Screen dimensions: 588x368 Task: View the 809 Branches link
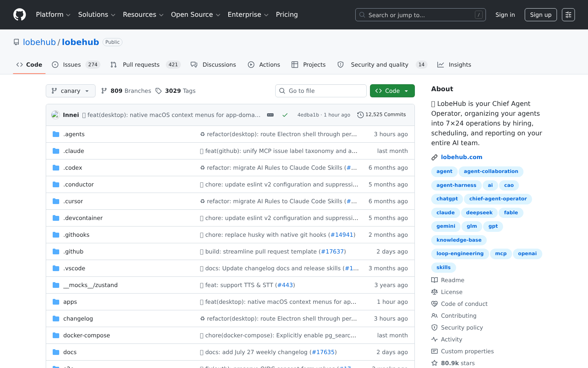click(x=126, y=91)
